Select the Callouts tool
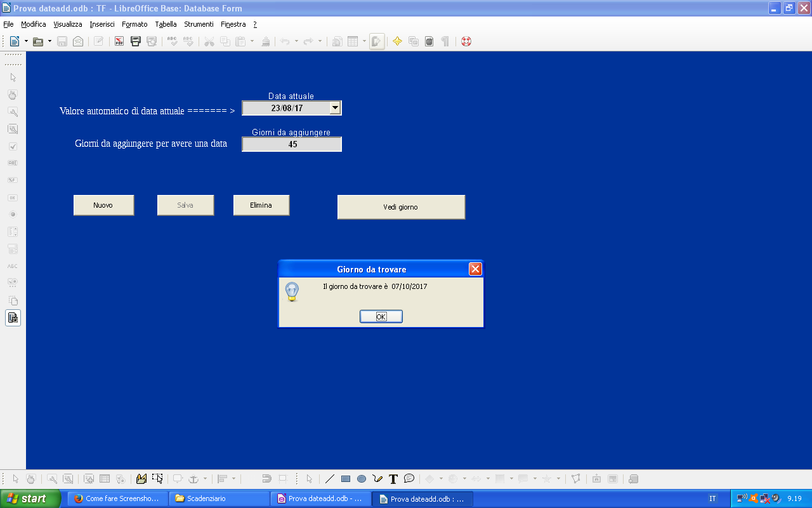Viewport: 812px width, 508px height. pyautogui.click(x=409, y=479)
